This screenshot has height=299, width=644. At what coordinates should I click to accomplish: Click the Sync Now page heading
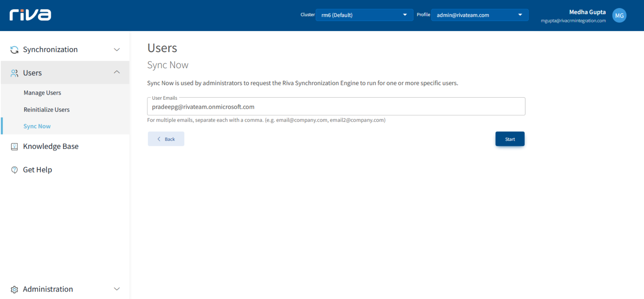pyautogui.click(x=168, y=65)
